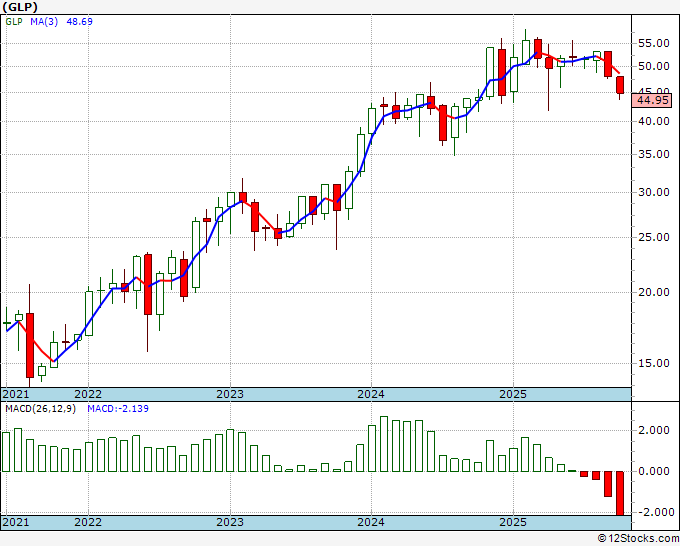Click the 50.00 price axis label
The image size is (680, 546).
654,66
